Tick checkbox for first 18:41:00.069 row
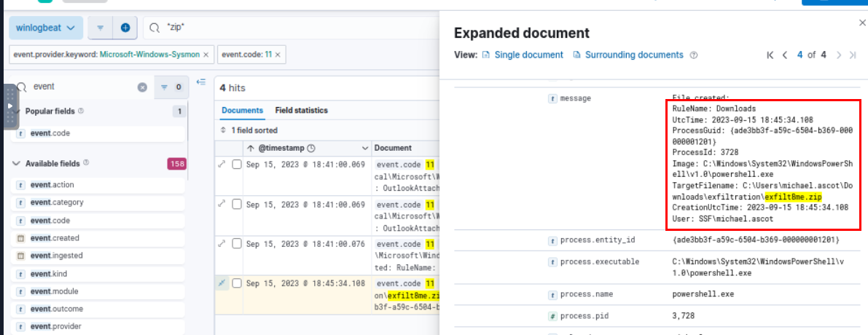This screenshot has height=335, width=868. (236, 165)
